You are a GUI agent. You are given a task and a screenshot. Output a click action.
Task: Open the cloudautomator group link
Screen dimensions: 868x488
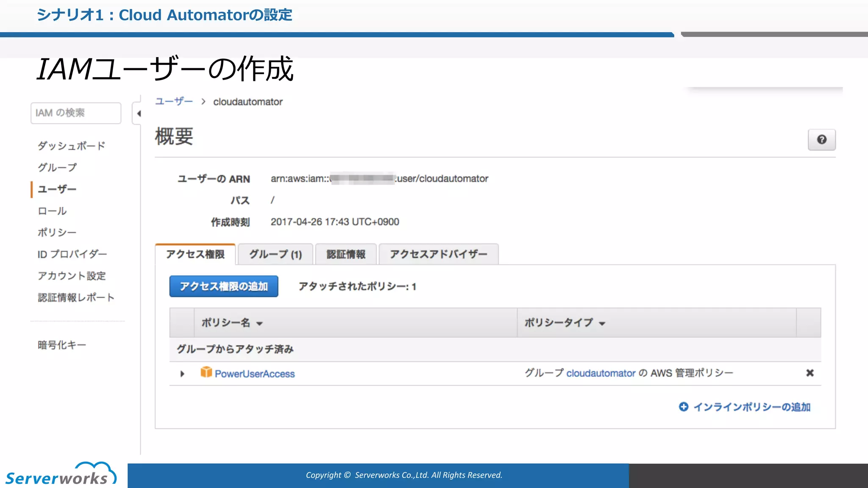tap(601, 373)
